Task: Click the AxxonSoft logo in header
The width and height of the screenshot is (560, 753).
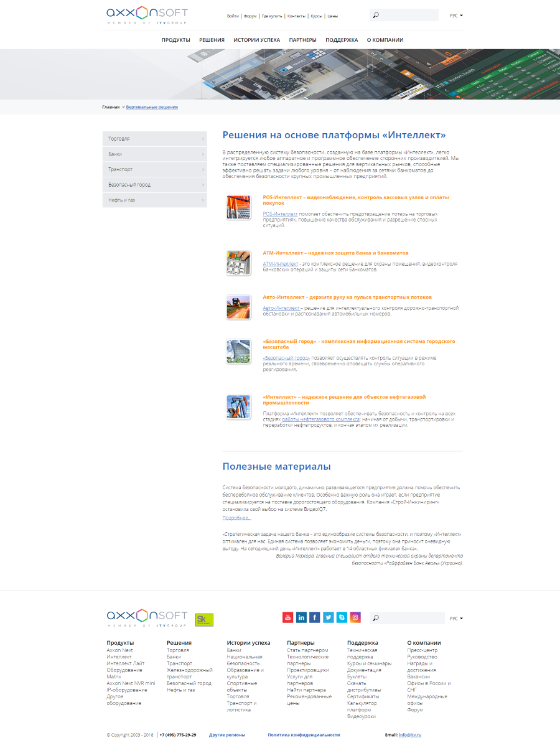Action: click(x=147, y=16)
